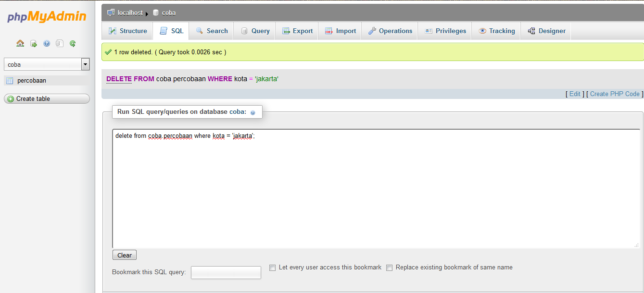Image resolution: width=644 pixels, height=293 pixels.
Task: Open the Import tab
Action: 341,31
